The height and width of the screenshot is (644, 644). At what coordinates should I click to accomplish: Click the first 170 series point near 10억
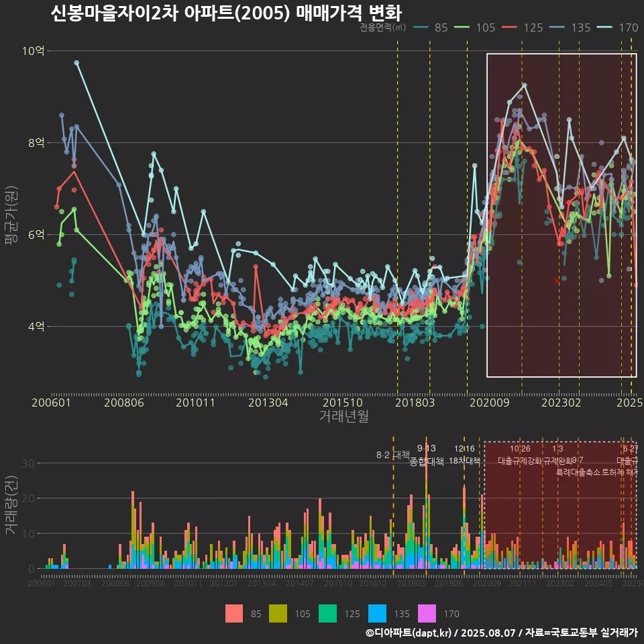click(x=76, y=63)
